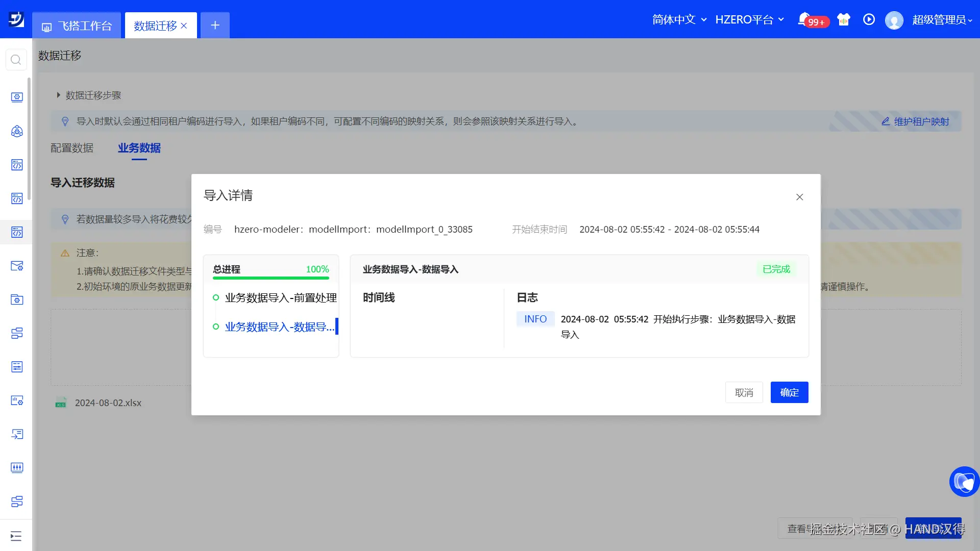Toggle the sidebar collapse icon at bottom
This screenshot has height=551, width=980.
tap(16, 536)
